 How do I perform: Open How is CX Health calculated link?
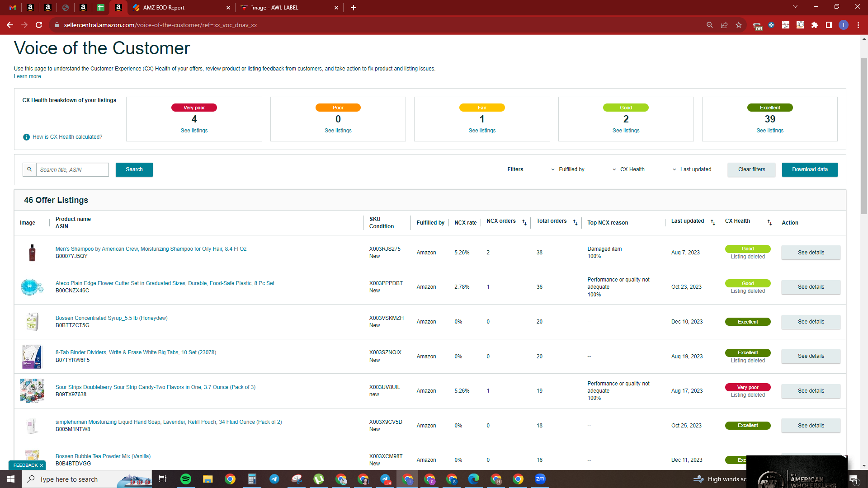[x=67, y=137]
